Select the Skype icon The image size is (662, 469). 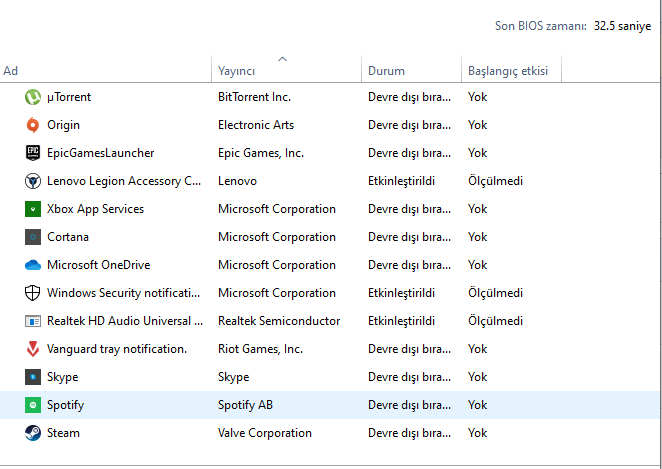tap(33, 377)
